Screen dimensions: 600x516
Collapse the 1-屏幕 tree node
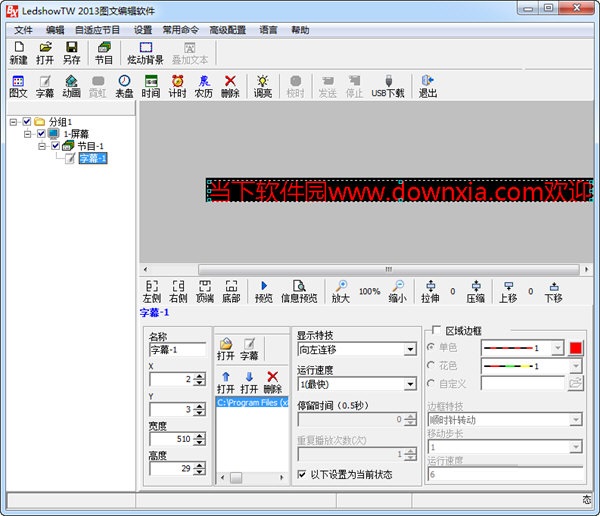28,134
